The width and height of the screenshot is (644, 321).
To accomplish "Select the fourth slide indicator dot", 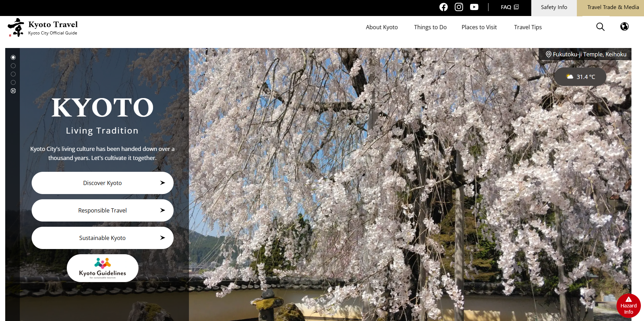I will [x=13, y=82].
